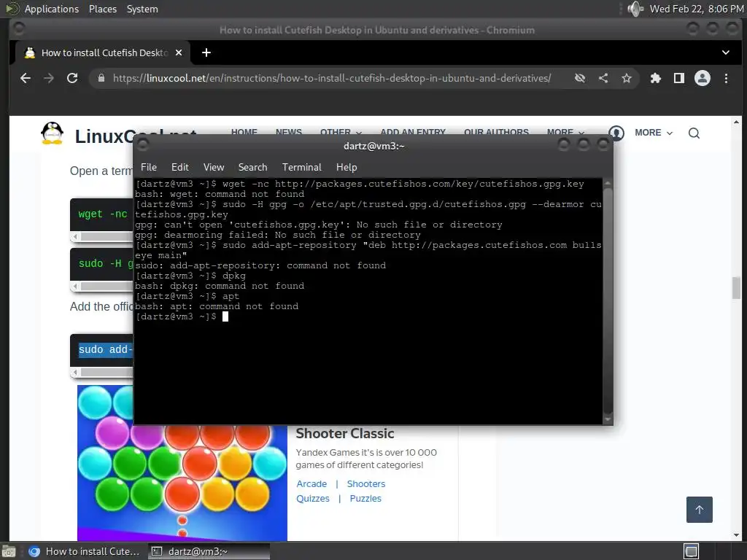Click the Shooter Classic ad title
Screen dimensions: 747x560
coord(345,434)
